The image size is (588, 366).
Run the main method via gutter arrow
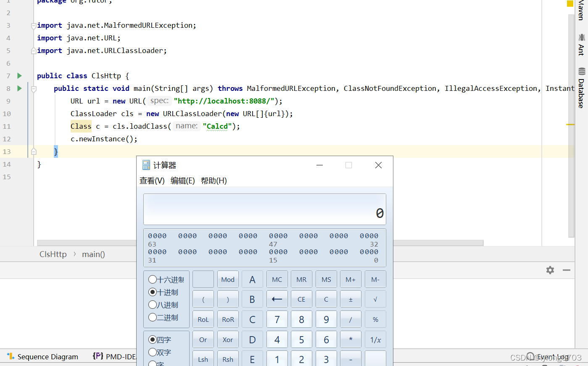(19, 88)
